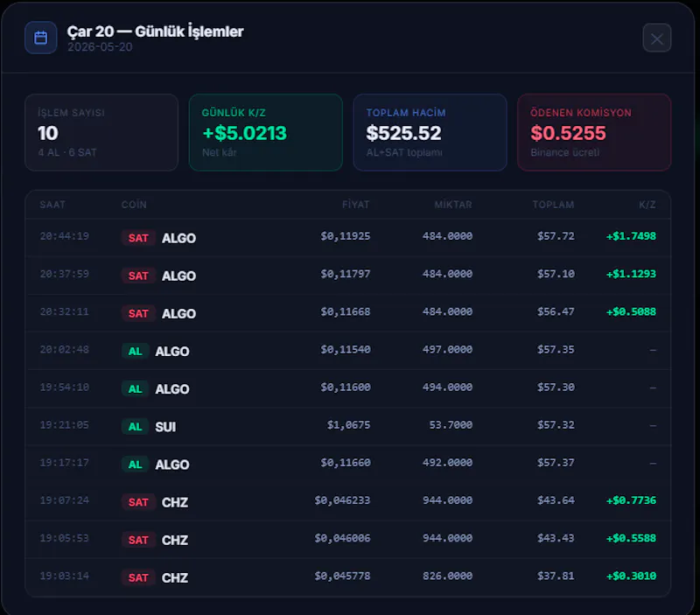Click the MİKTAR column header
The width and height of the screenshot is (700, 615).
453,205
